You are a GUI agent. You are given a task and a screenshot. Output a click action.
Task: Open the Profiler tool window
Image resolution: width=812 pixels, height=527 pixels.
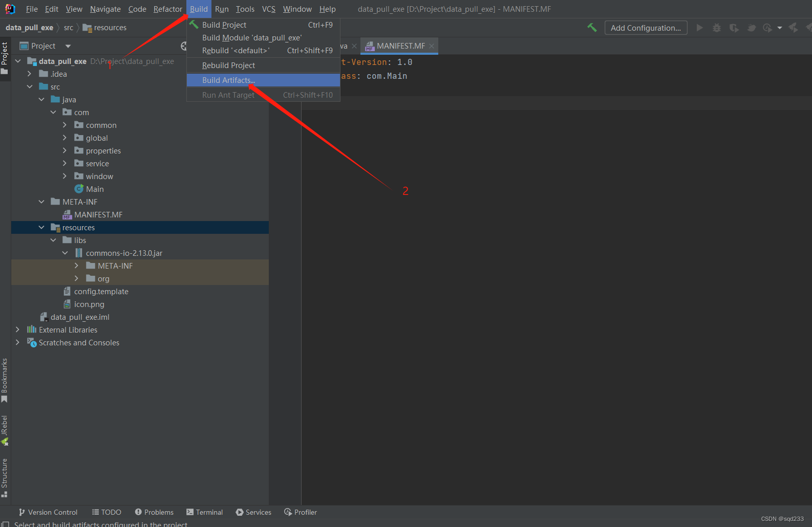(x=301, y=512)
